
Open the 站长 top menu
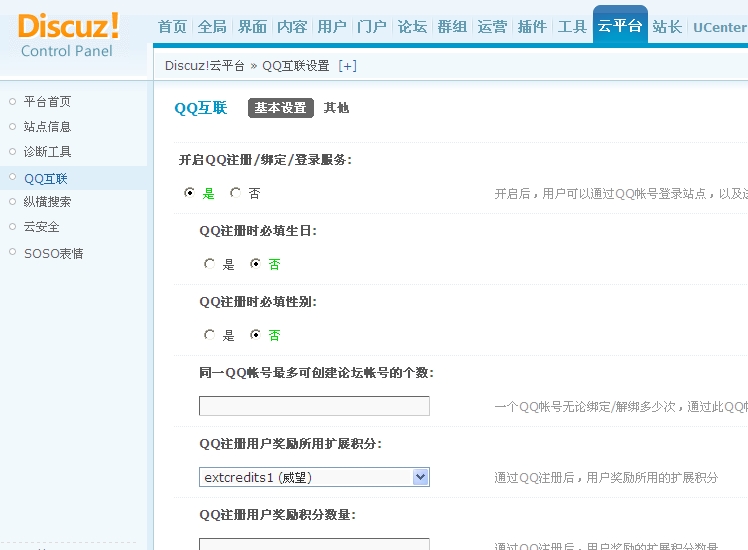tap(667, 27)
